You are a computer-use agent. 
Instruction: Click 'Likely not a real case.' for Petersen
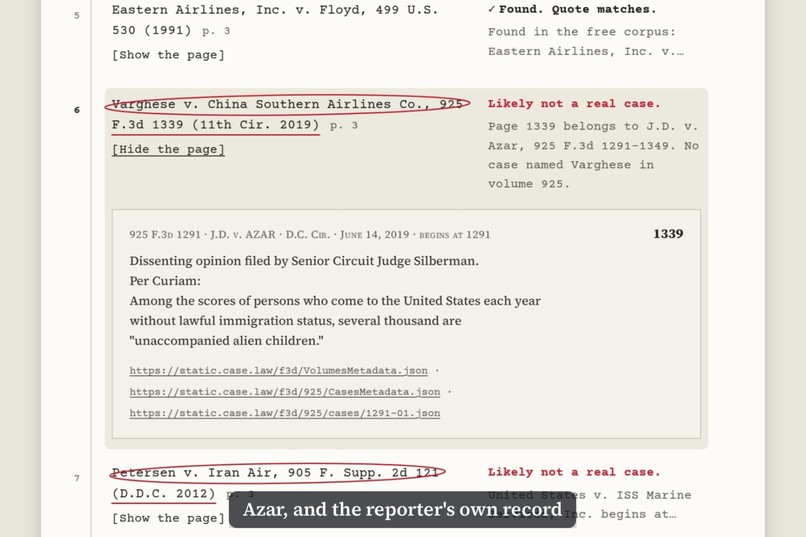click(574, 472)
